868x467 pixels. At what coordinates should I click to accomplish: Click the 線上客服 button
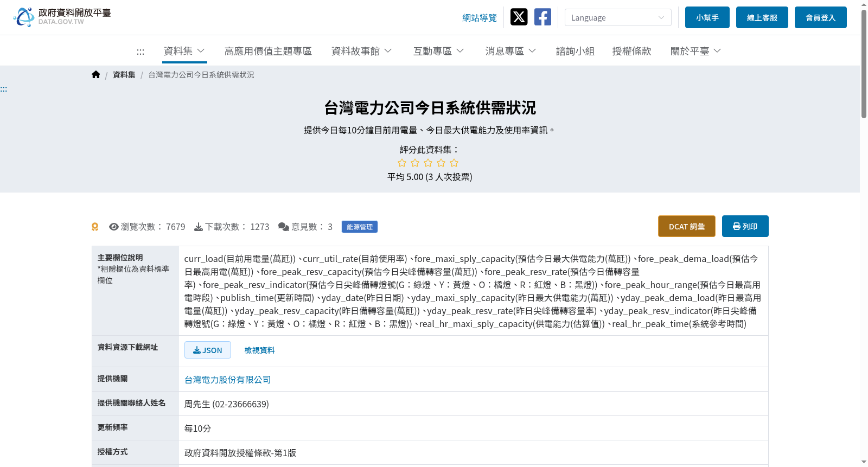click(x=762, y=17)
